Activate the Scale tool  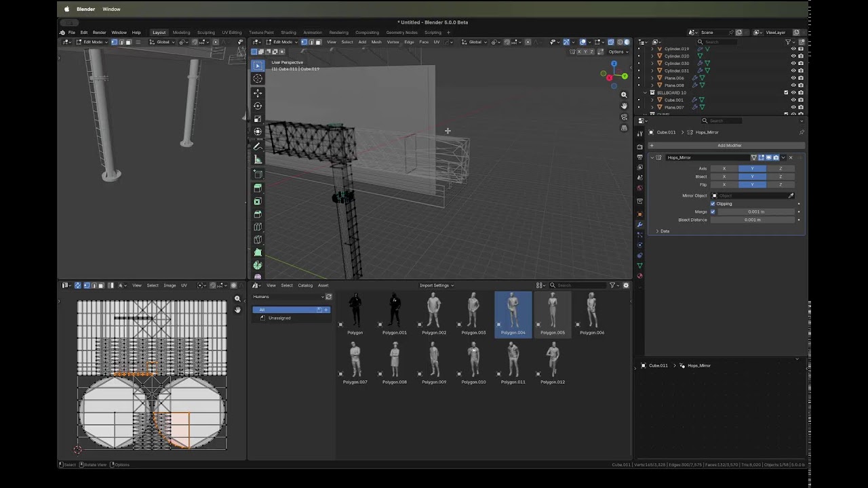tap(258, 119)
